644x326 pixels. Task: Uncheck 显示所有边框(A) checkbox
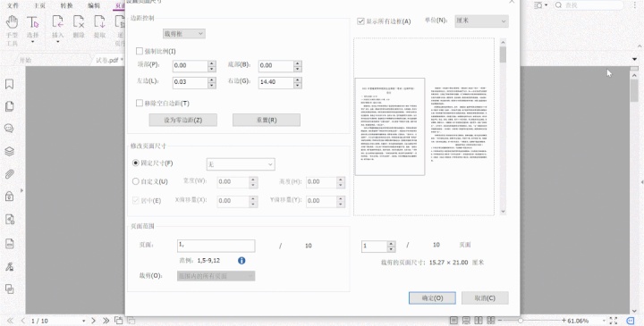point(360,21)
